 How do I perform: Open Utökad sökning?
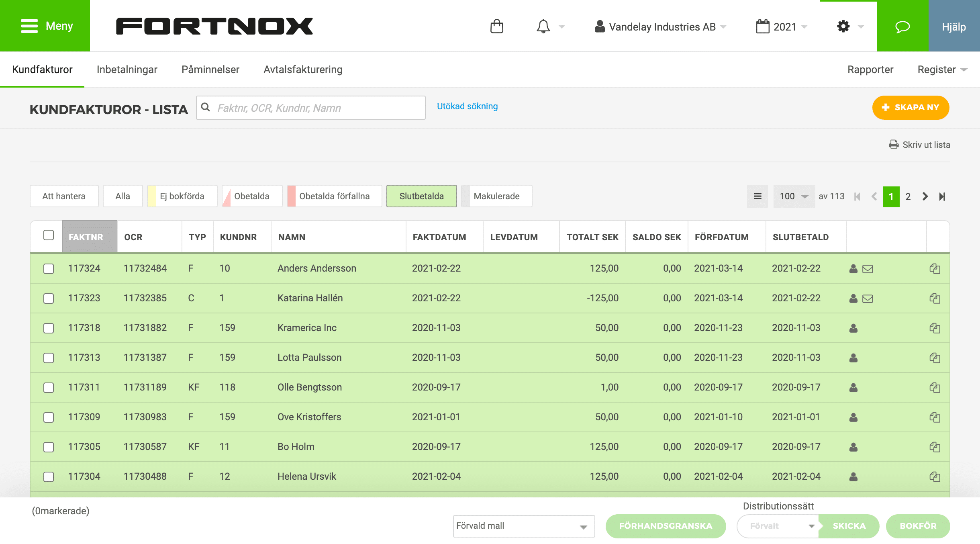point(467,106)
